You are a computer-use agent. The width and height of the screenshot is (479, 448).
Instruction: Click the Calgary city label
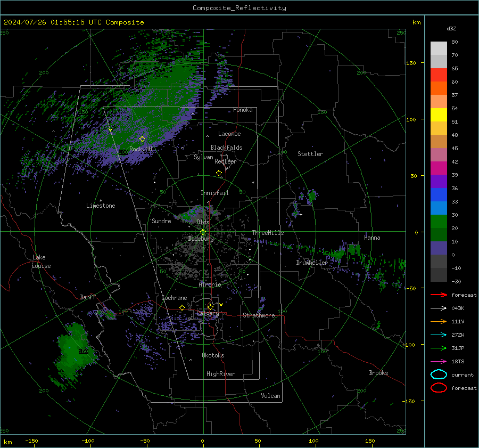coord(208,313)
